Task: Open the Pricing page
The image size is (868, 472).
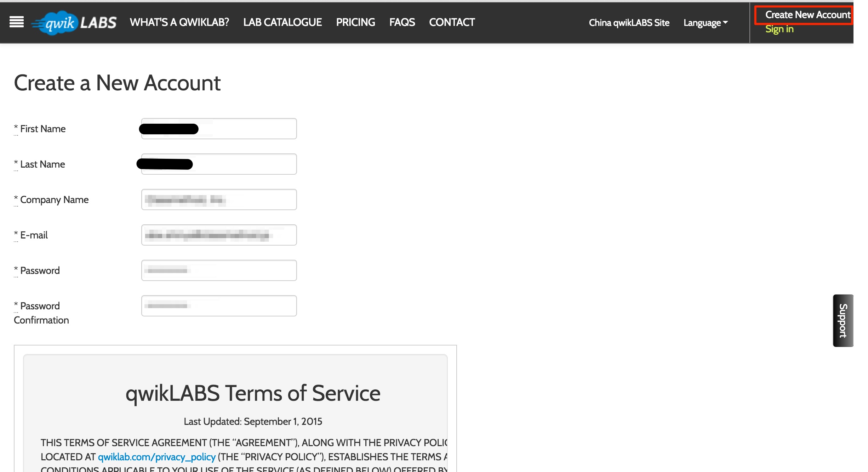Action: pyautogui.click(x=355, y=22)
